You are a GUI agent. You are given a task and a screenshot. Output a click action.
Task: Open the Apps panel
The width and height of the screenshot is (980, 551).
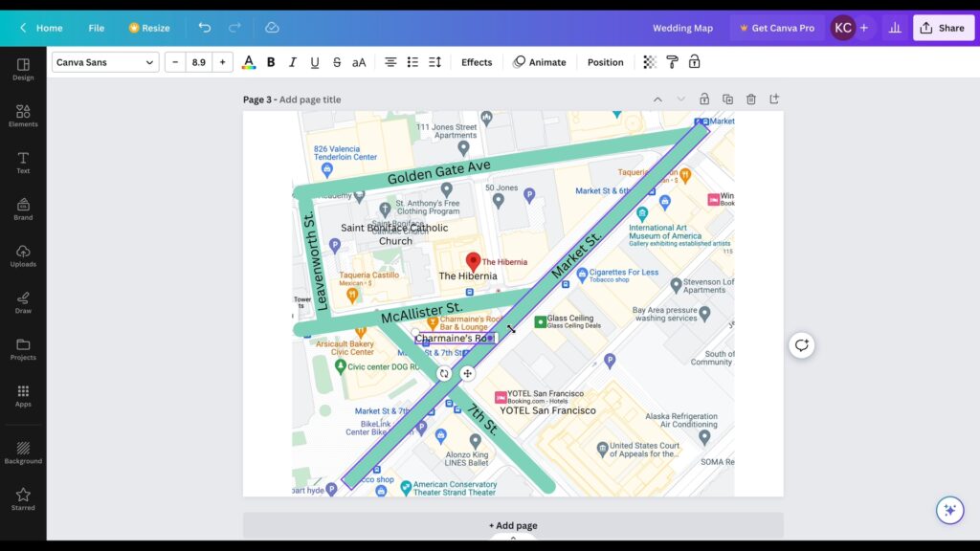pos(23,396)
